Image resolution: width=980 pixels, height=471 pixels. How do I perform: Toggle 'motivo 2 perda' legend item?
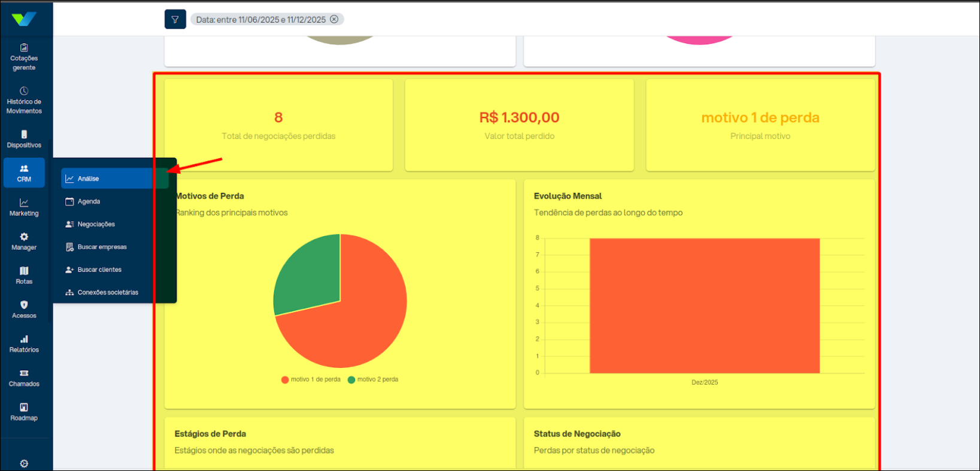(x=374, y=379)
